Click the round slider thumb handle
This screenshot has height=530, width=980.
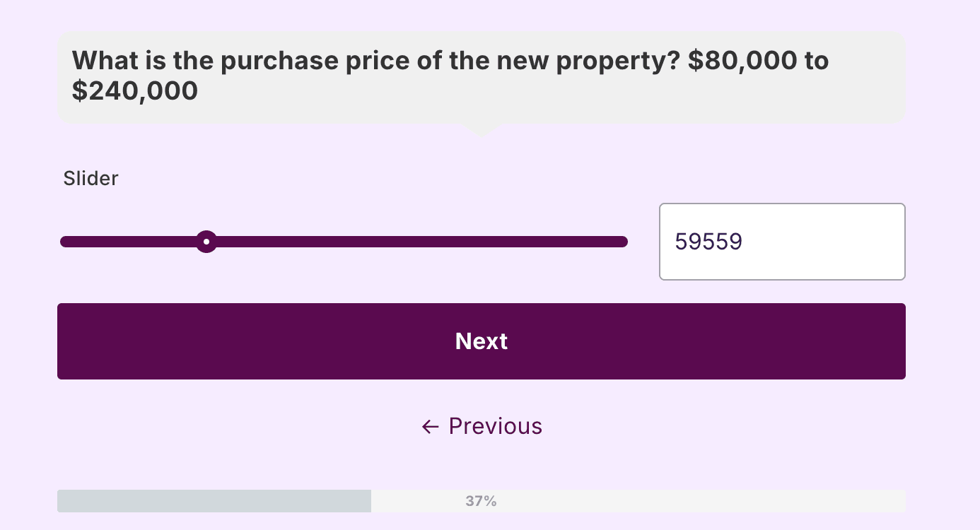coord(206,242)
